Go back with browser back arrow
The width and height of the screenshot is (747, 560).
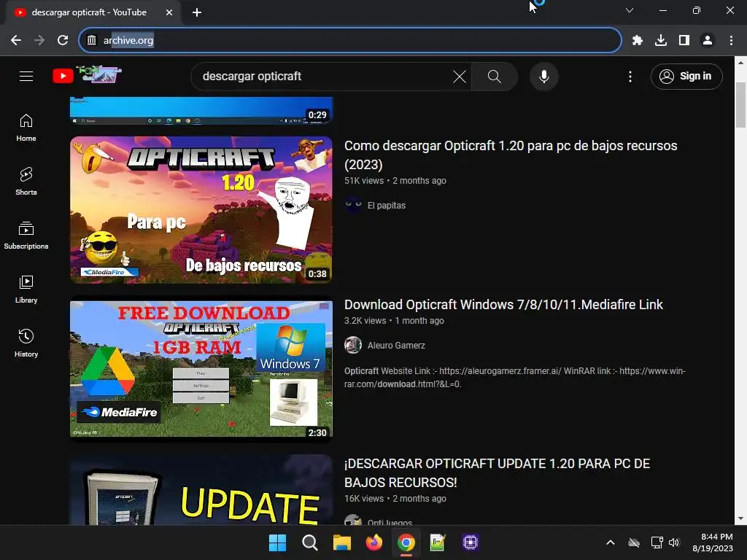tap(16, 41)
